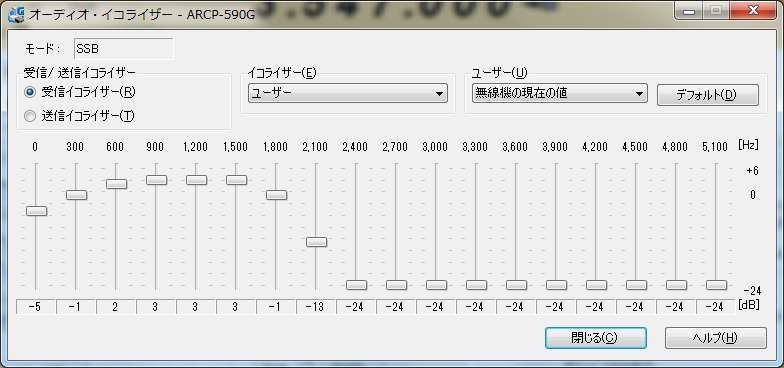Click the 5,100 Hz slider thumb
The image size is (784, 368).
click(x=716, y=285)
